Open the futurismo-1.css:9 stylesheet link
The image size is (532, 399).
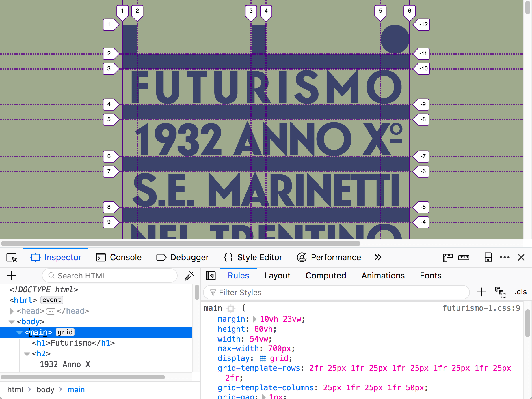(481, 308)
